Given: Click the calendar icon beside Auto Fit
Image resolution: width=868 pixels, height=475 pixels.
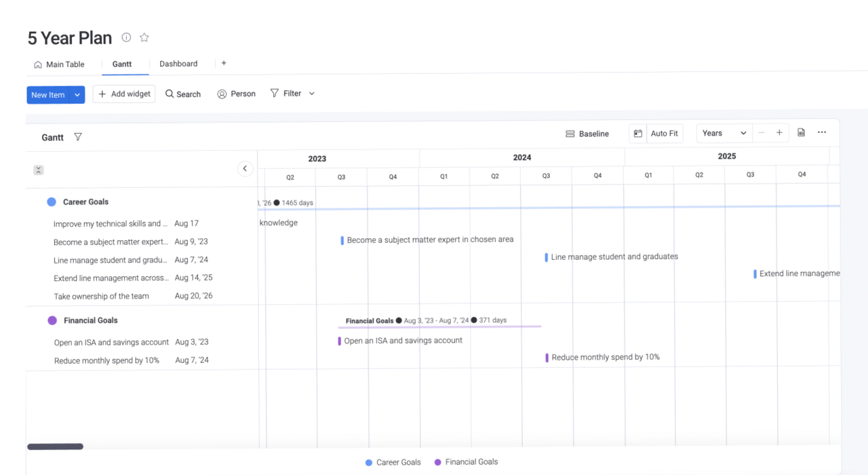Looking at the screenshot, I should click(x=637, y=134).
